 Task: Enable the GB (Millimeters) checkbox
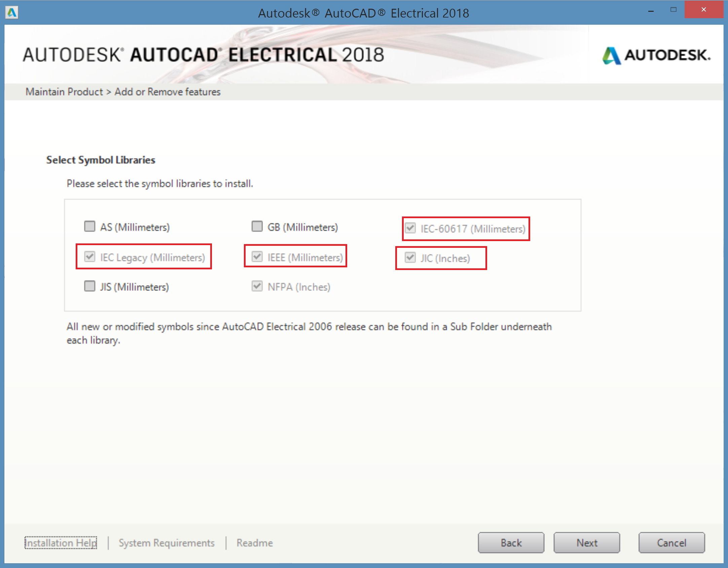(257, 227)
